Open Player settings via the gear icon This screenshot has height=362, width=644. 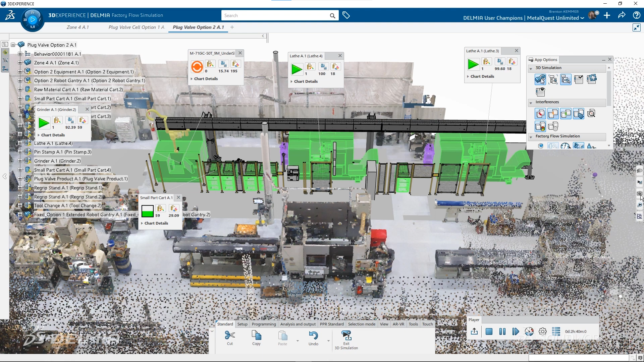tap(542, 331)
